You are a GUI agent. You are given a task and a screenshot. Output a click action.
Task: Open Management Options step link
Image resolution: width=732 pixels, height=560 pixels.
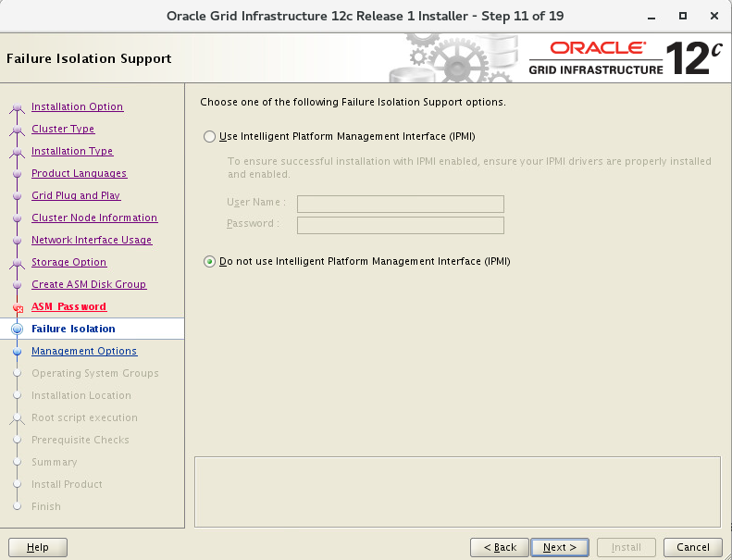84,351
